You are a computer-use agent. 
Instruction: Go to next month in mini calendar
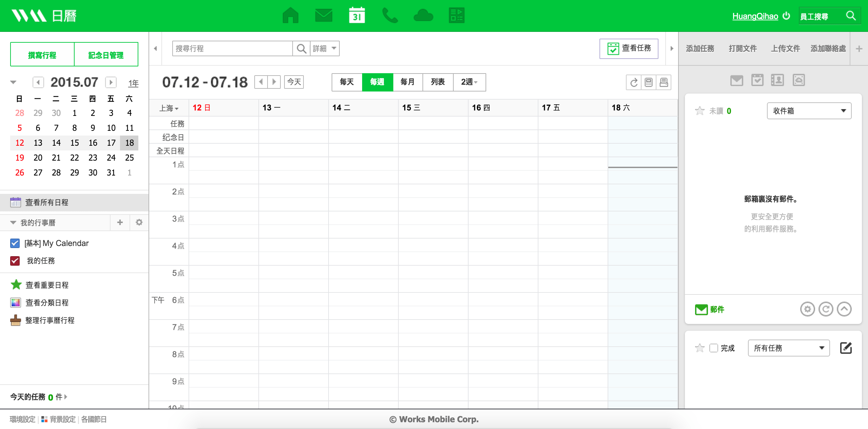[111, 82]
